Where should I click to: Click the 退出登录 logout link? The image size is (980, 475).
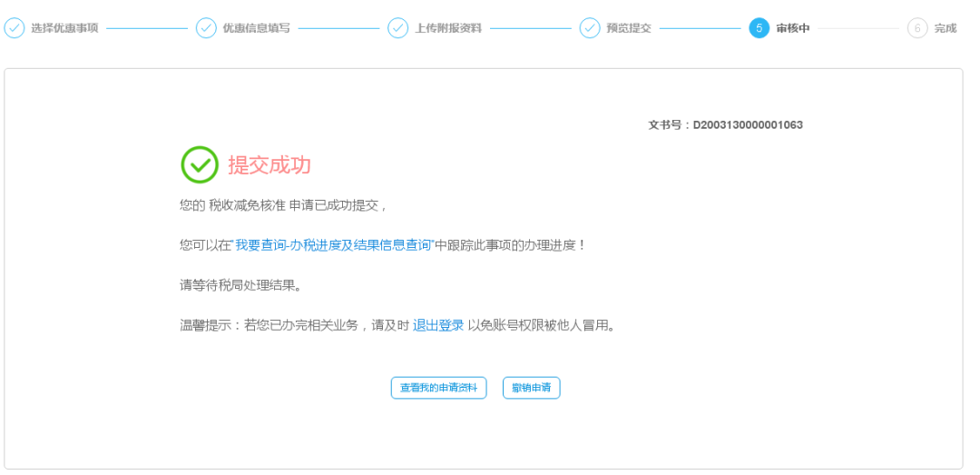pyautogui.click(x=438, y=325)
